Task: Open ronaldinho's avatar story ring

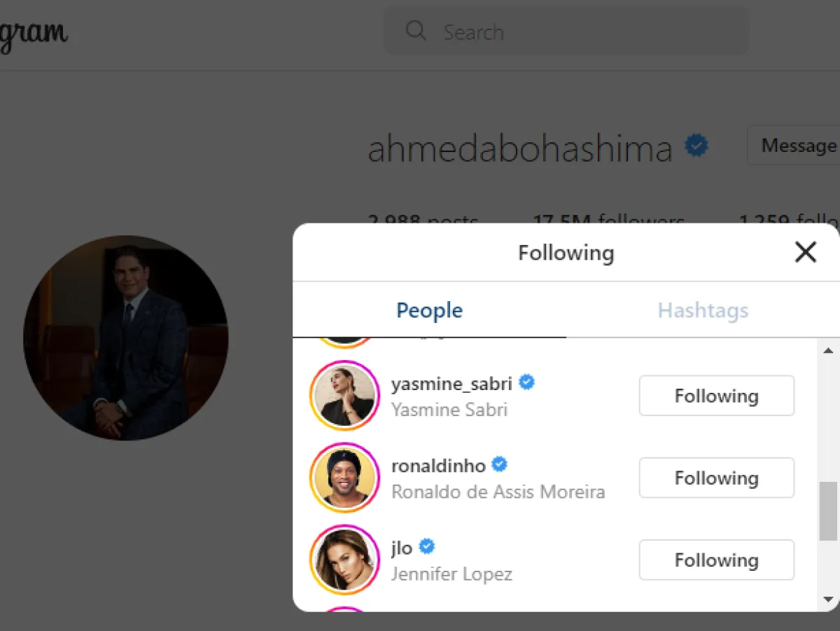Action: 344,478
